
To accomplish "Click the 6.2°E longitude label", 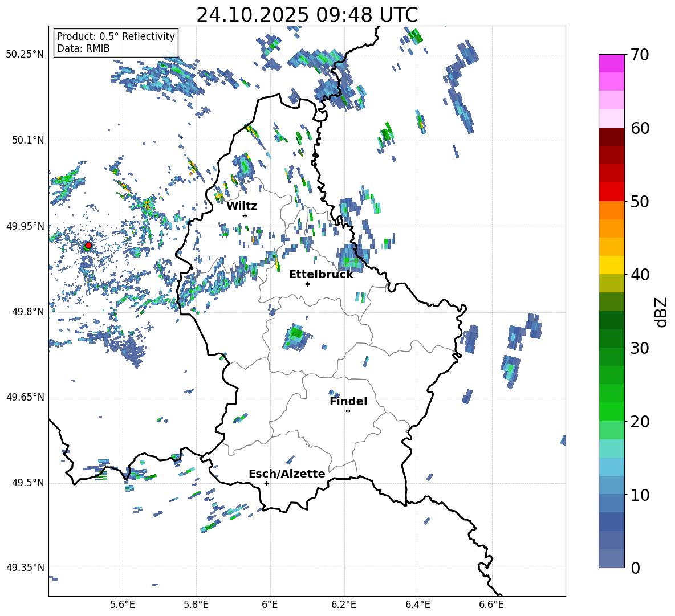I will coord(344,605).
